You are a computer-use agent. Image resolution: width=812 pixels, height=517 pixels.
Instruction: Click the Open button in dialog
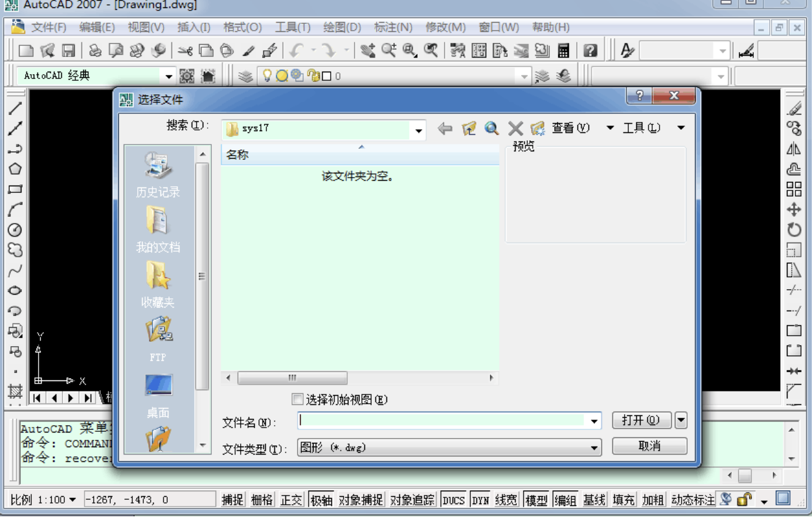642,420
